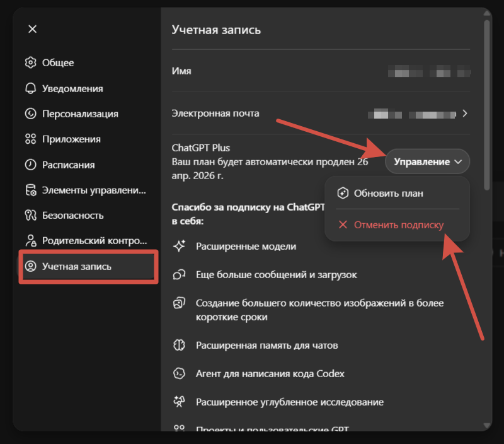
Task: Click Еще больше сообщений и загрузок text
Action: [277, 275]
